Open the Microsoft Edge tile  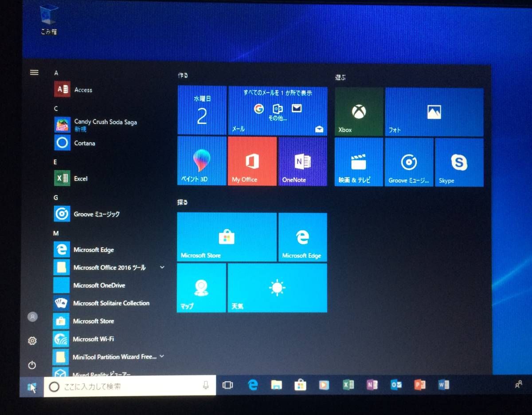(x=303, y=237)
